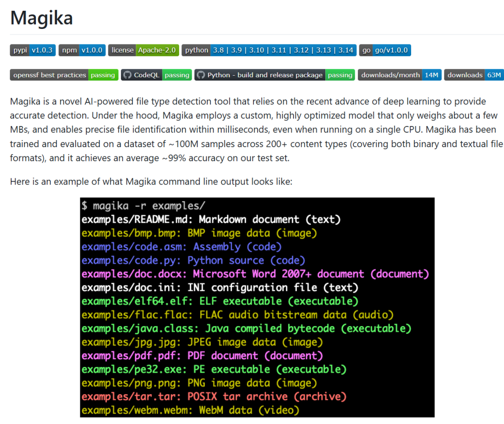Click the pypi v1.0.3 badge
This screenshot has height=424, width=504.
[33, 50]
